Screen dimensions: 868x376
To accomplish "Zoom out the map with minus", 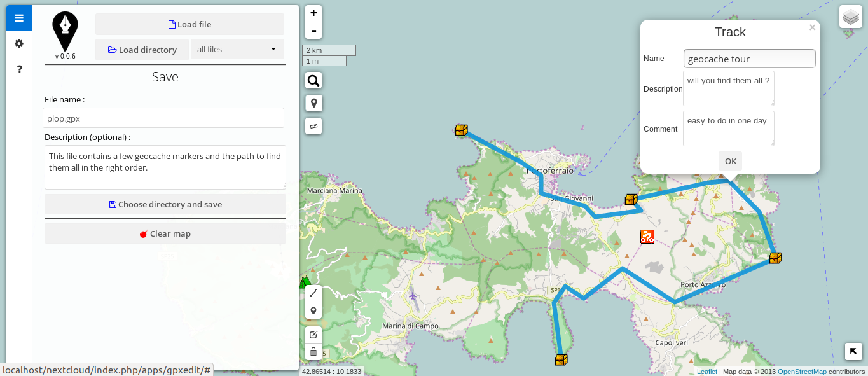I will click(313, 31).
